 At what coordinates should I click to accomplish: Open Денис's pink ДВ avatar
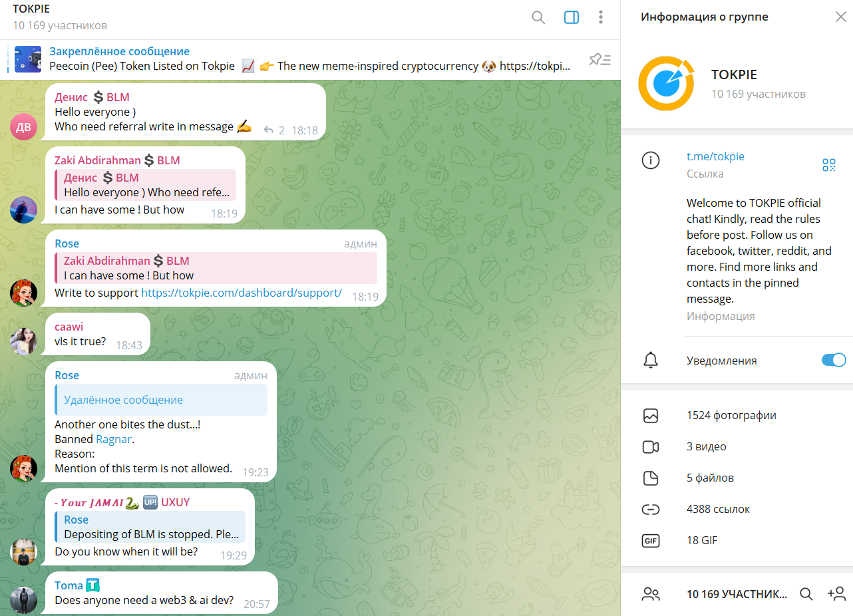coord(23,126)
